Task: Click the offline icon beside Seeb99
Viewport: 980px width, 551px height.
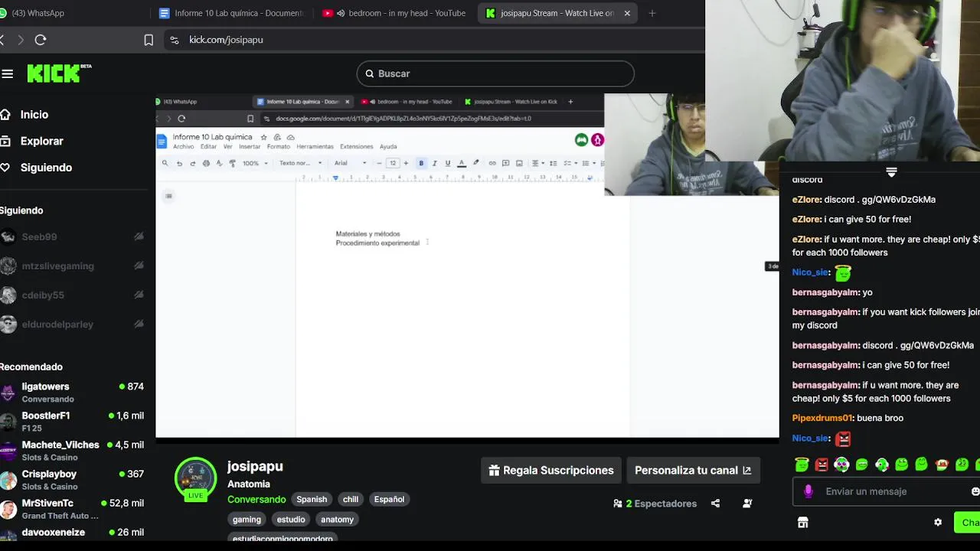Action: (139, 237)
